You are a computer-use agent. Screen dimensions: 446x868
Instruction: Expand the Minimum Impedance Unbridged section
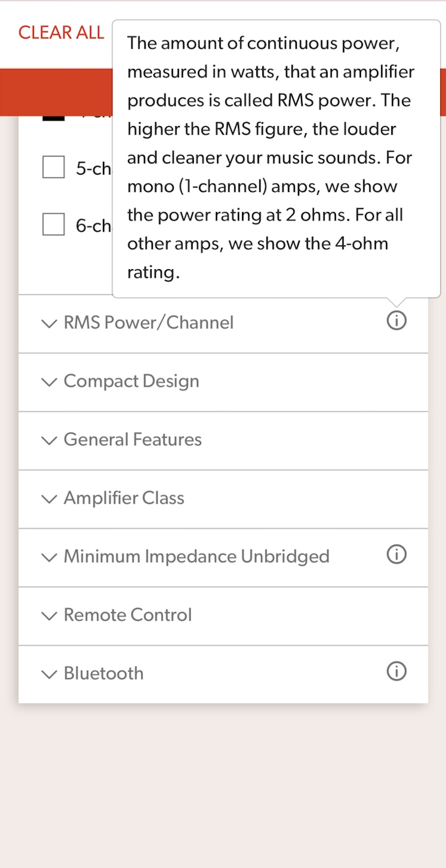click(196, 557)
